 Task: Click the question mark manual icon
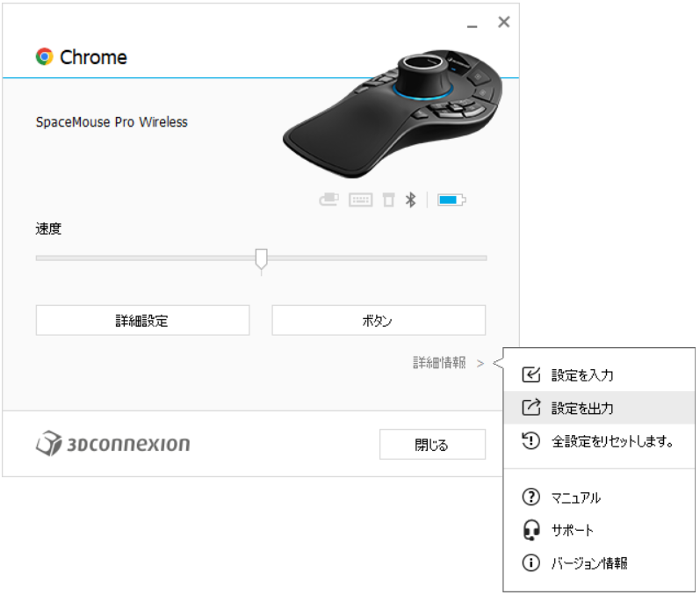(x=531, y=497)
